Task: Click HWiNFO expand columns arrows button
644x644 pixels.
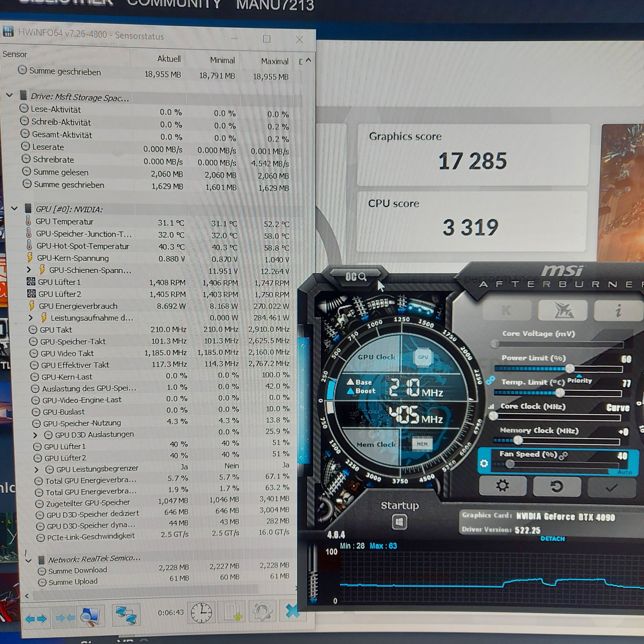Action: pos(36,619)
